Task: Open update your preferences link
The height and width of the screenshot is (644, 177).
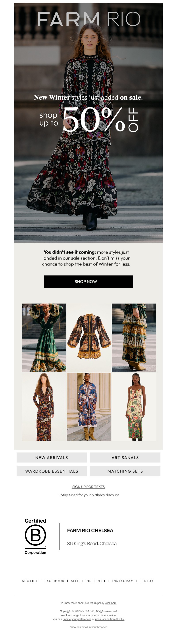Action: pyautogui.click(x=77, y=619)
